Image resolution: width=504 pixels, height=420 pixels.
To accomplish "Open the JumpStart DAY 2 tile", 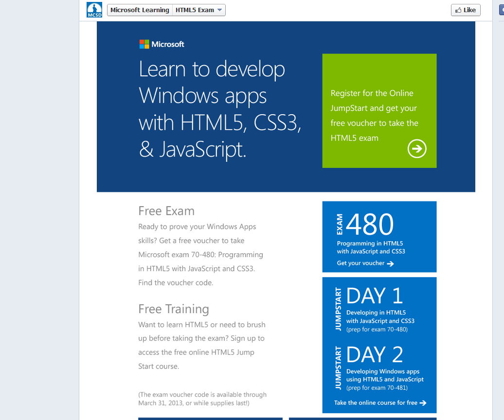I will point(379,368).
